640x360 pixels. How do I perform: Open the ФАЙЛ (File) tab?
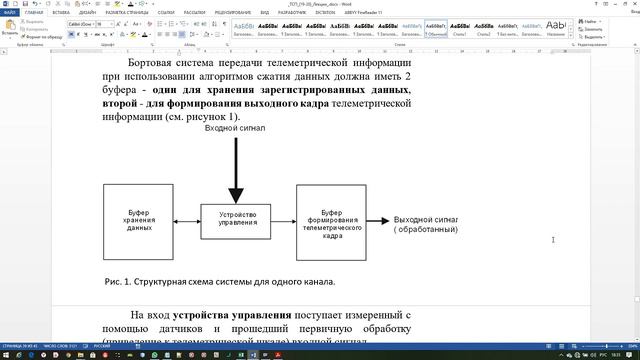pos(9,13)
